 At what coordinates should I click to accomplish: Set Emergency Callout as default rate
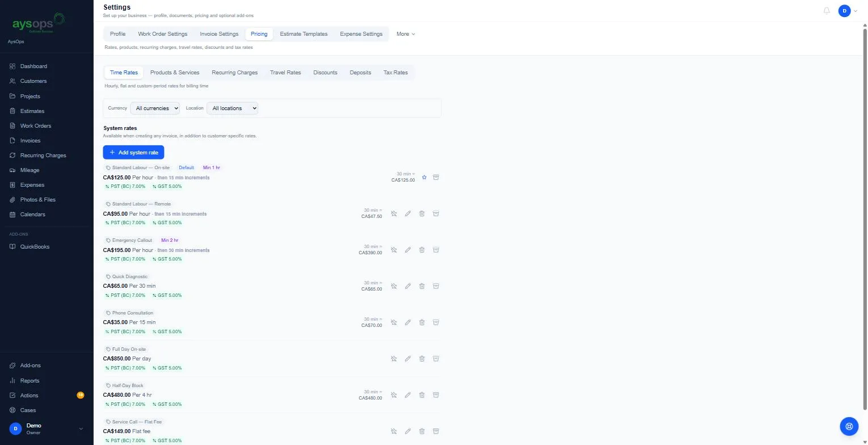(394, 250)
